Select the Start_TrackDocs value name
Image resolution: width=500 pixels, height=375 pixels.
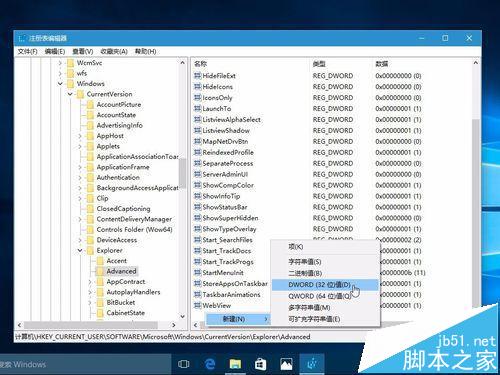click(227, 251)
